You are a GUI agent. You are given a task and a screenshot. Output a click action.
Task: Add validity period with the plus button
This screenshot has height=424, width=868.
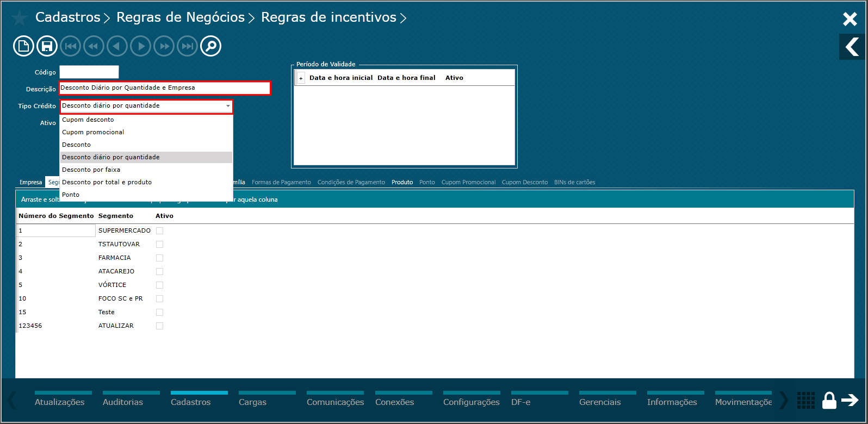click(301, 78)
